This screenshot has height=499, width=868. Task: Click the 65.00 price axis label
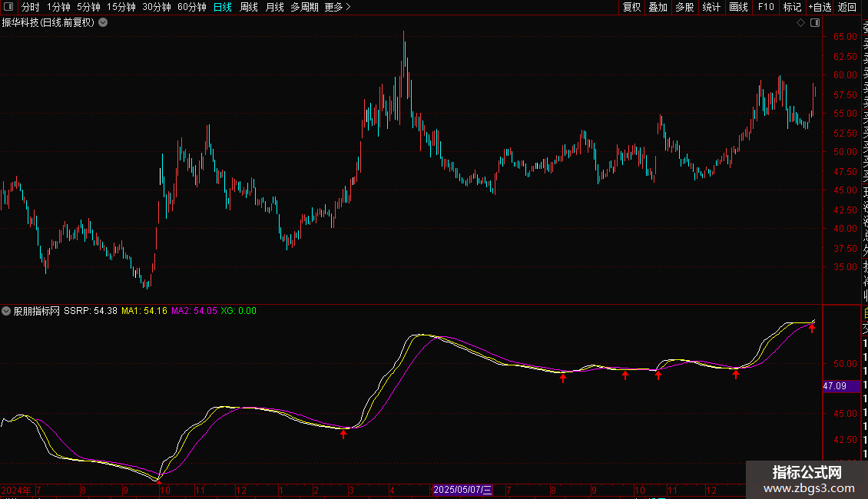[845, 37]
